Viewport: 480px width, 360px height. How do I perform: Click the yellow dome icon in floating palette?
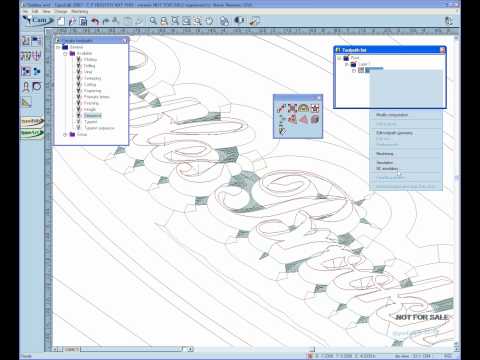coord(303,108)
